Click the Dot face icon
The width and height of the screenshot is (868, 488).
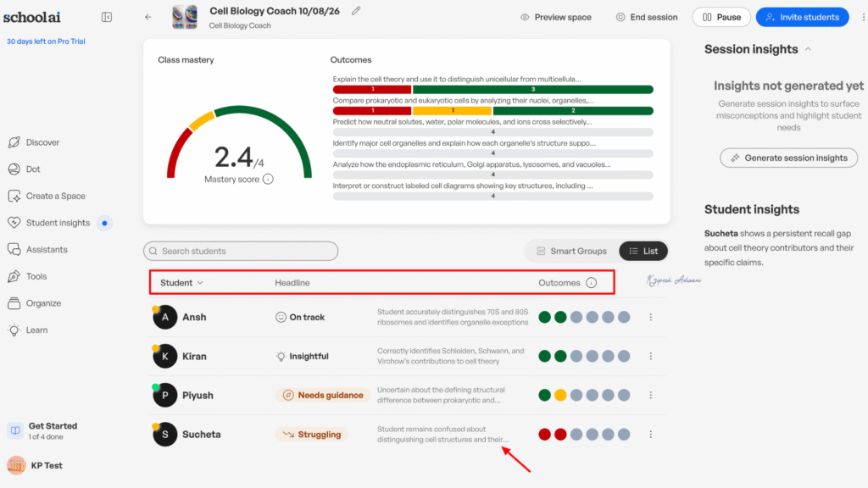(14, 169)
